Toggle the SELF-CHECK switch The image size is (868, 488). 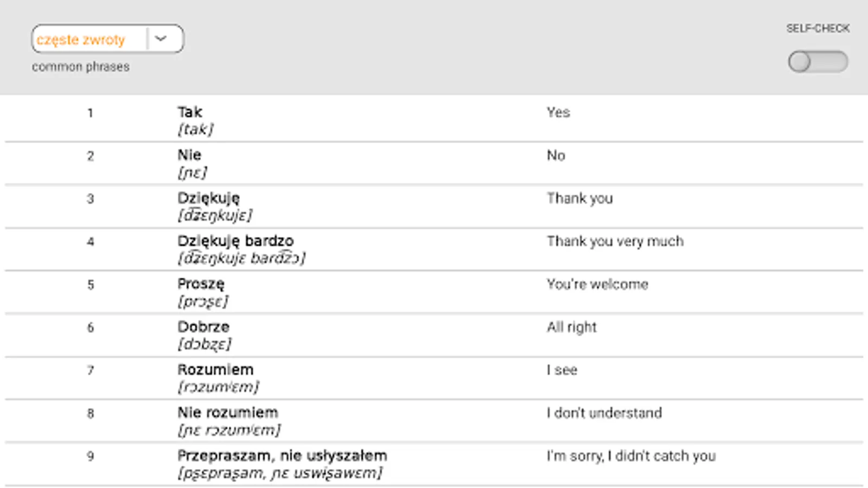pyautogui.click(x=818, y=62)
